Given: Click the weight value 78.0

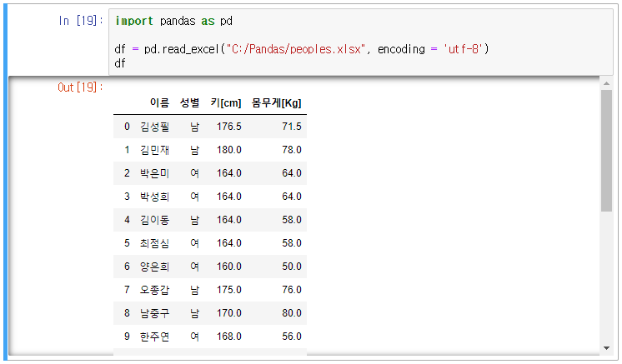Looking at the screenshot, I should 292,150.
